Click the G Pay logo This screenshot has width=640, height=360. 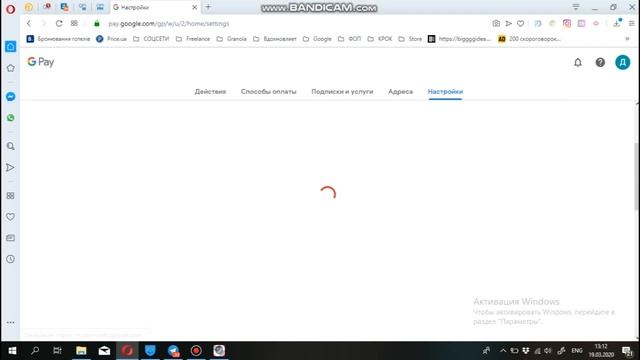pos(40,62)
